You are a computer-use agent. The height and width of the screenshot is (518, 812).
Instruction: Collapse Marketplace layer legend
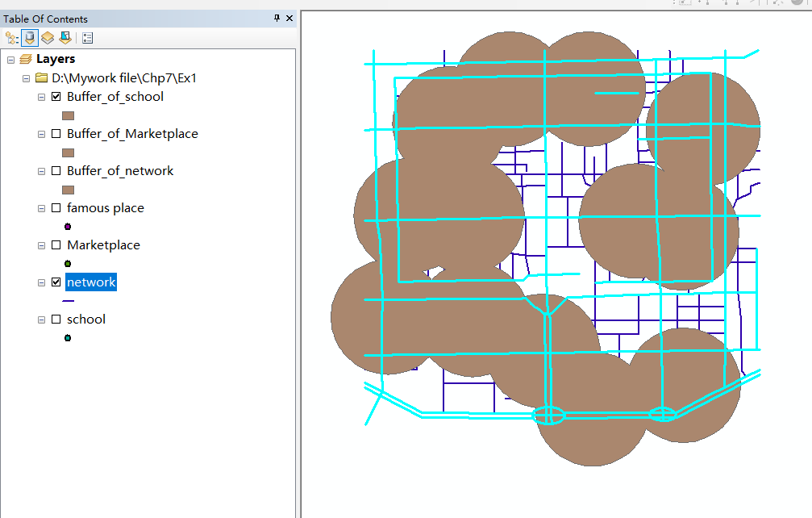[x=41, y=245]
